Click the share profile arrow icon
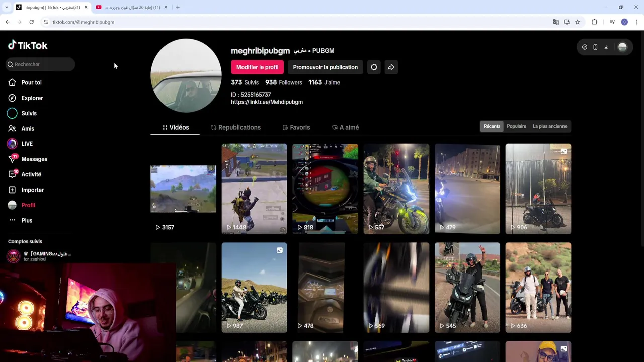This screenshot has width=644, height=362. [x=391, y=67]
